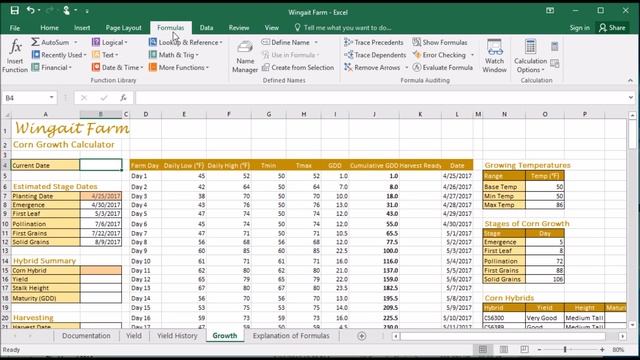The height and width of the screenshot is (360, 640).
Task: Switch to the Documentation sheet
Action: [x=86, y=336]
